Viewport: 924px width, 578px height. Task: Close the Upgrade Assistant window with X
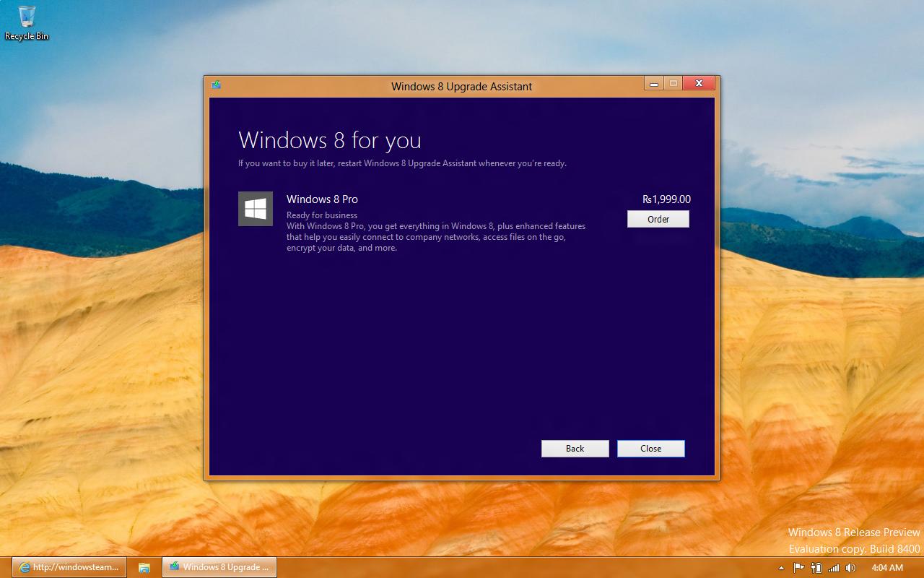[x=699, y=84]
